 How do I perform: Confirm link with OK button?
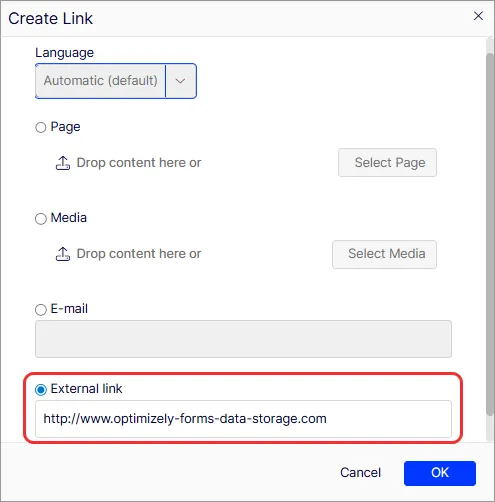(x=440, y=473)
